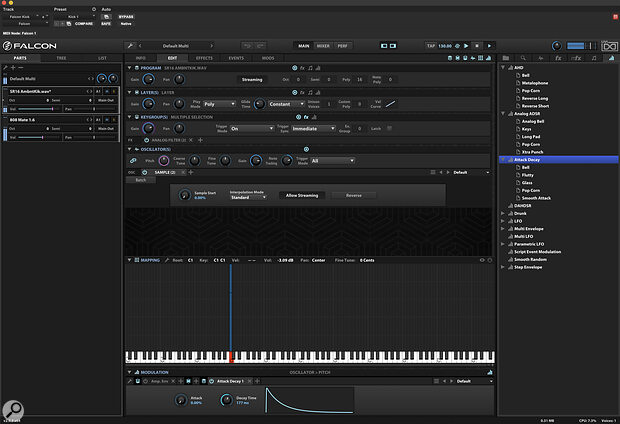Open the INFO tab
The height and width of the screenshot is (424, 620).
tap(141, 58)
